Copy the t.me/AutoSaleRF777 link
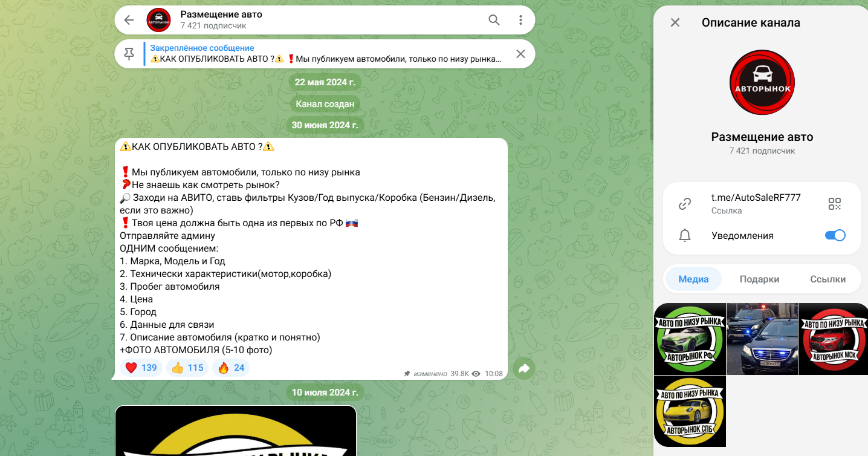The image size is (868, 456). coord(756,198)
